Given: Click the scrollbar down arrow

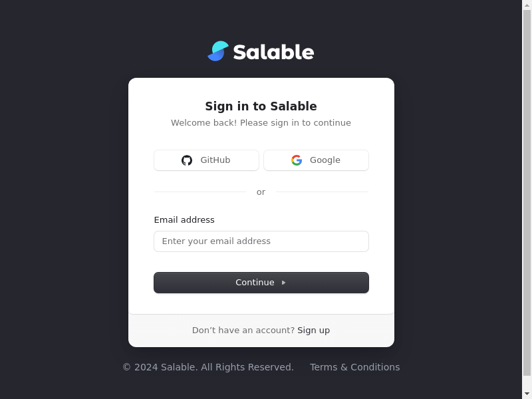Looking at the screenshot, I should (527, 394).
